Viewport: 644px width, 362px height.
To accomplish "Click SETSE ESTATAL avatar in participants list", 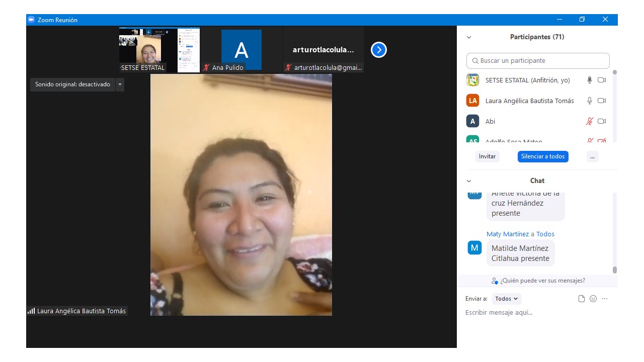I will (472, 80).
